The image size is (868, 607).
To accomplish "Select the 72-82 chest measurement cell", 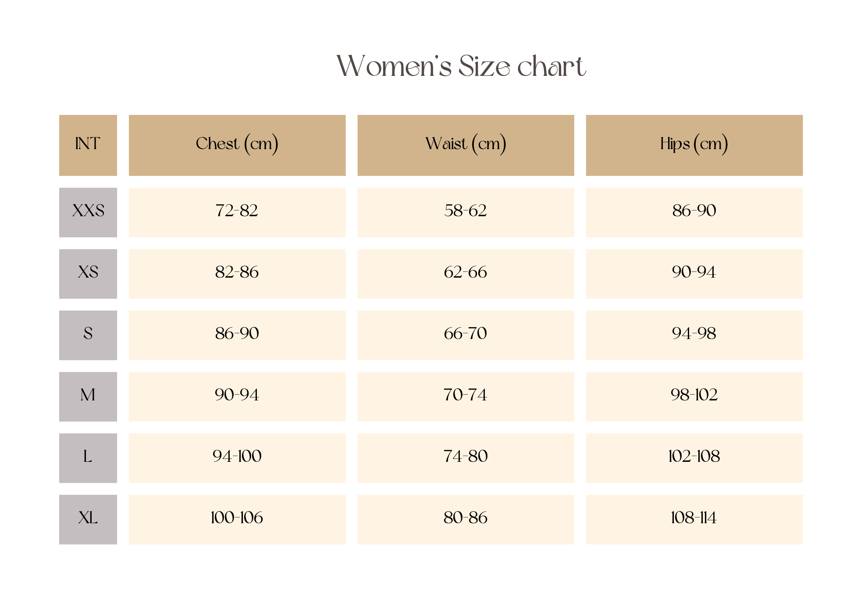I will (237, 212).
